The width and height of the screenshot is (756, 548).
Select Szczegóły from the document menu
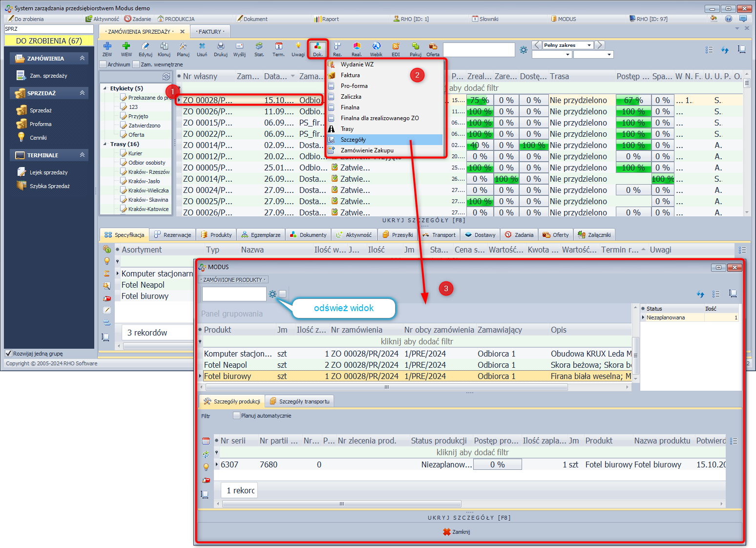(353, 140)
